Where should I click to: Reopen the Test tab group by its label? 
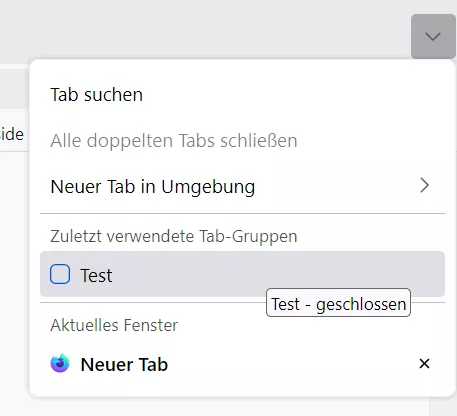click(x=96, y=275)
